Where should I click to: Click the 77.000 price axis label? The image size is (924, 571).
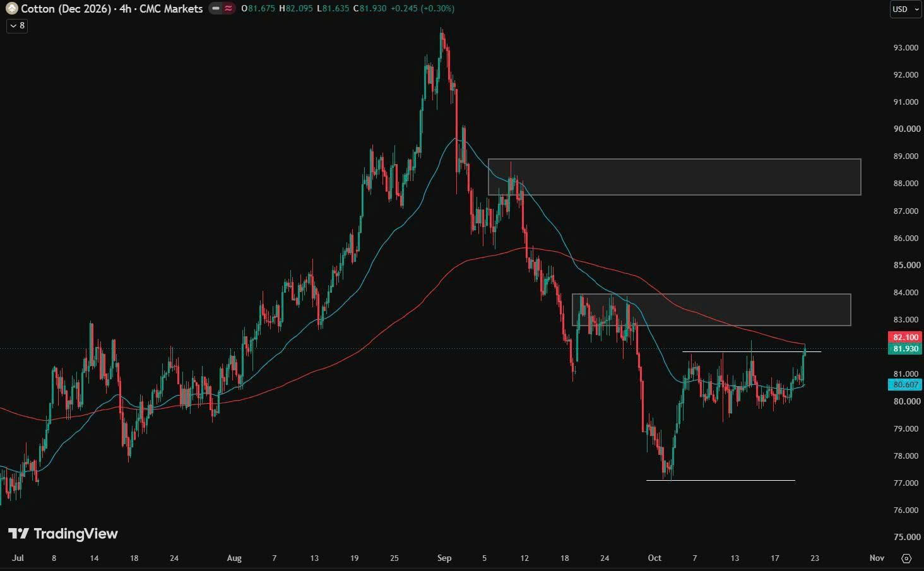click(x=906, y=483)
